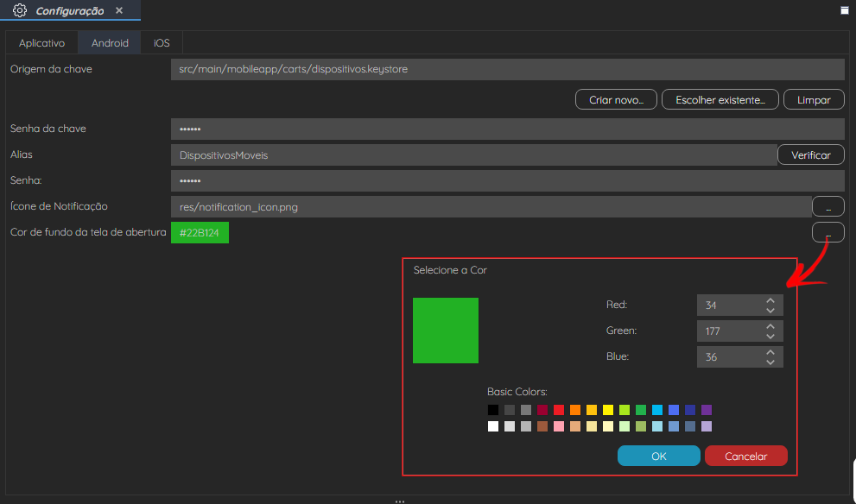Image resolution: width=856 pixels, height=504 pixels.
Task: Click the Criar novo... button
Action: pyautogui.click(x=616, y=100)
